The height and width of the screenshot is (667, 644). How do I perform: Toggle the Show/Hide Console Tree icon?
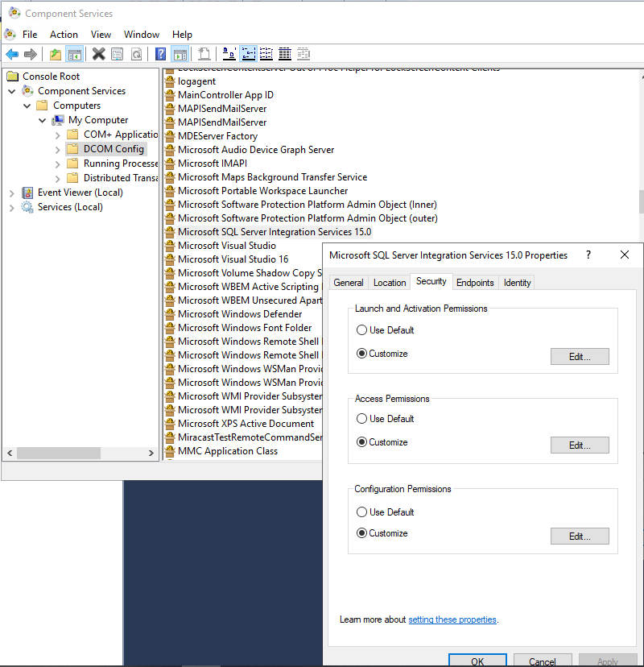coord(75,54)
